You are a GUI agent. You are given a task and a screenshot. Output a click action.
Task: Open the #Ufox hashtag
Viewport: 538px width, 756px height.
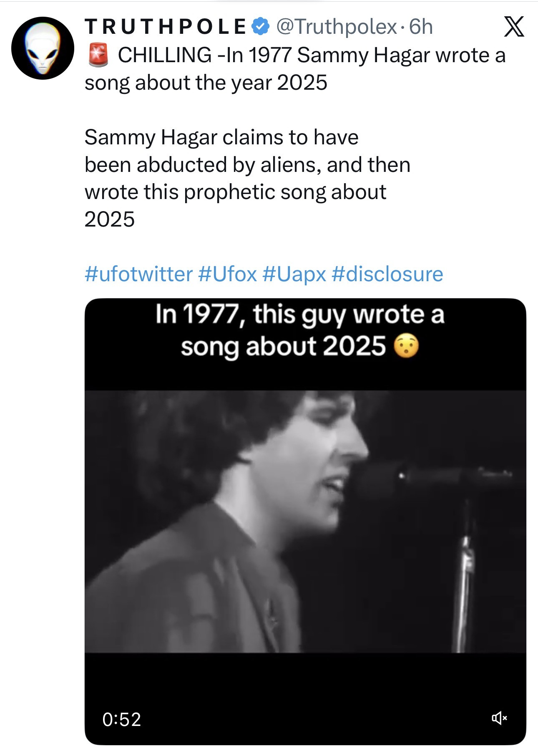pyautogui.click(x=228, y=274)
